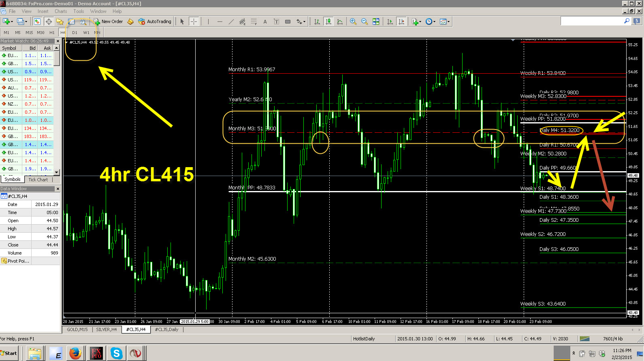Switch chart to Candlesticks mode
This screenshot has width=644, height=361.
point(328,21)
